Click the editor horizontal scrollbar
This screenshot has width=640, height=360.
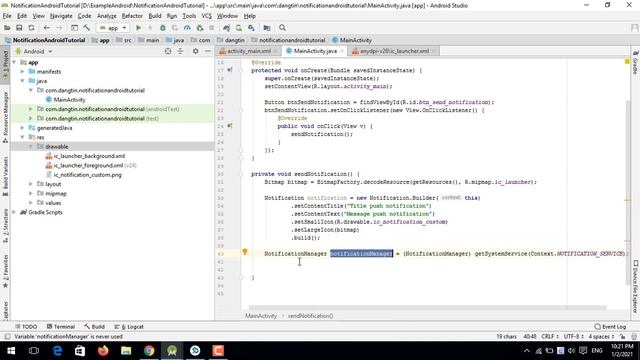coord(427,307)
